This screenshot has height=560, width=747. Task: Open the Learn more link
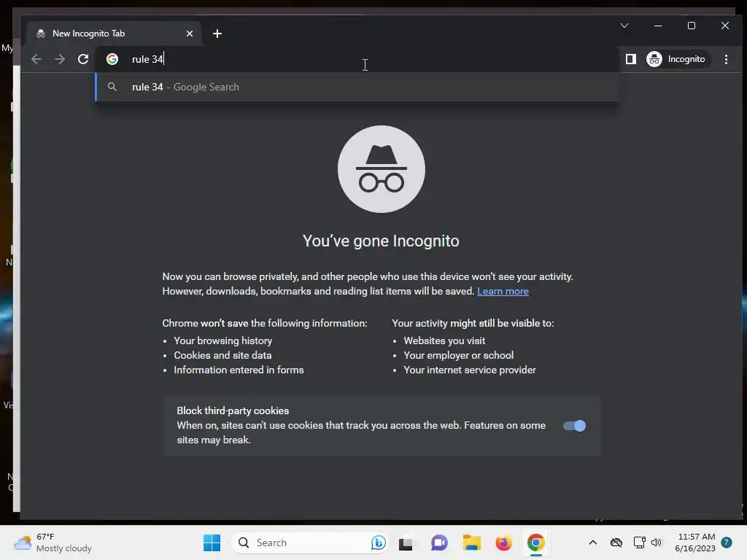click(503, 291)
